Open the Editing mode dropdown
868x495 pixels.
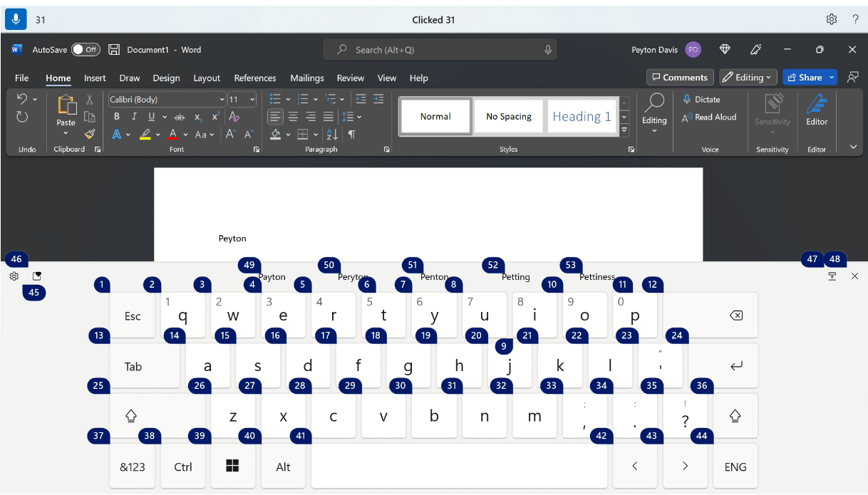coord(747,78)
